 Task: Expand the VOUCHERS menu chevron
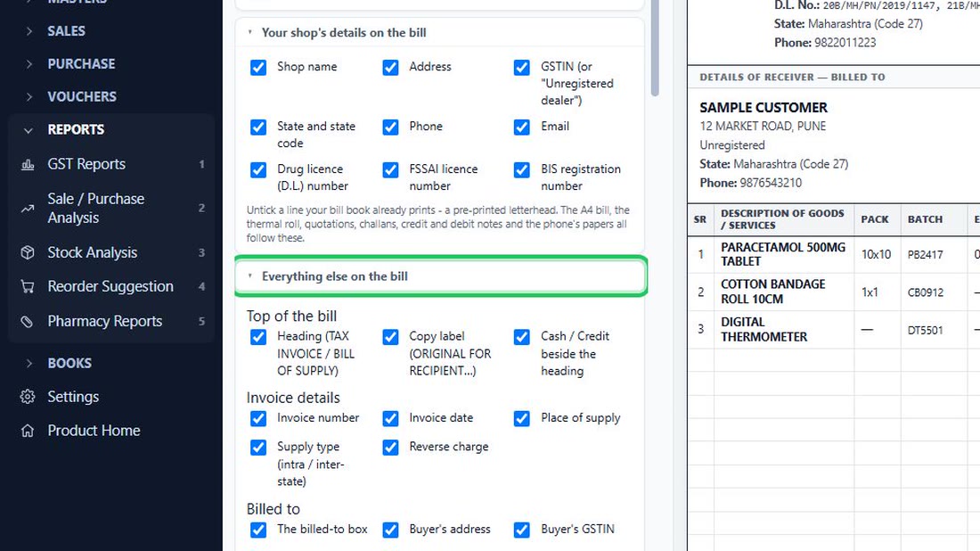(29, 97)
